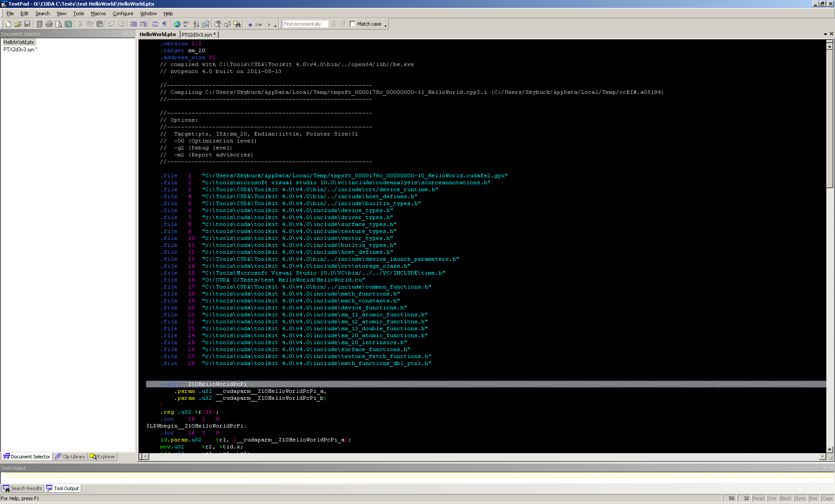Click the Find incrementally input field
This screenshot has height=504, width=835.
pyautogui.click(x=304, y=24)
